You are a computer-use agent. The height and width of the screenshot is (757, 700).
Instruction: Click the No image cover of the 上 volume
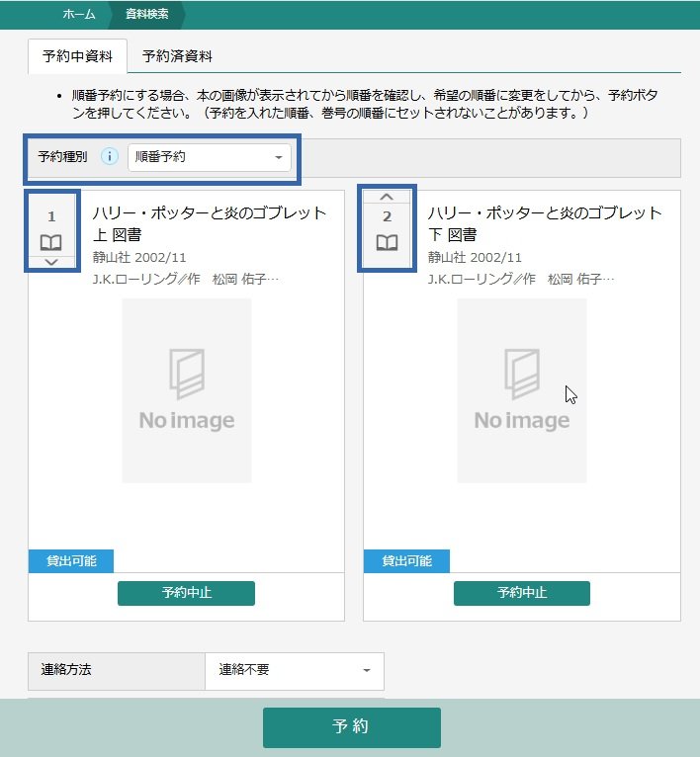[x=187, y=390]
